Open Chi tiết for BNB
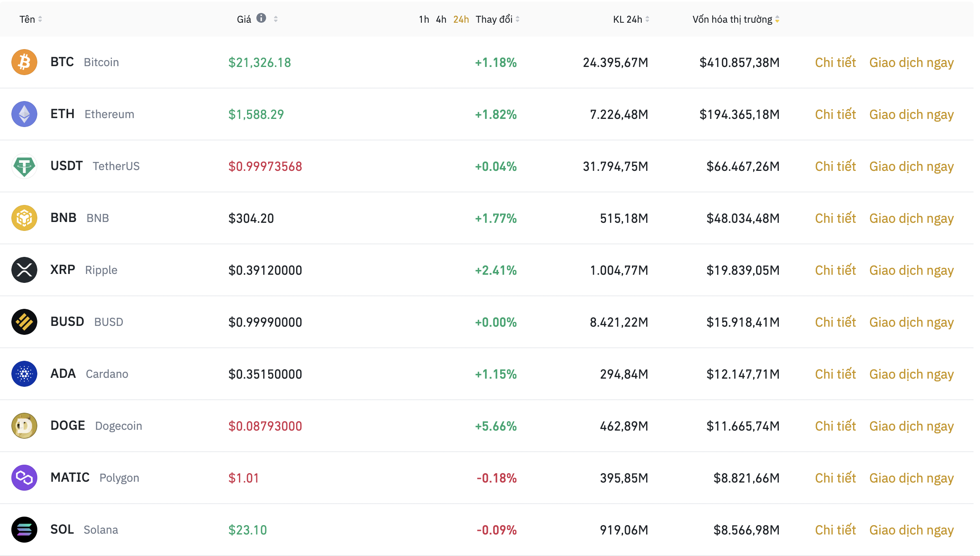The width and height of the screenshot is (980, 556). 835,218
